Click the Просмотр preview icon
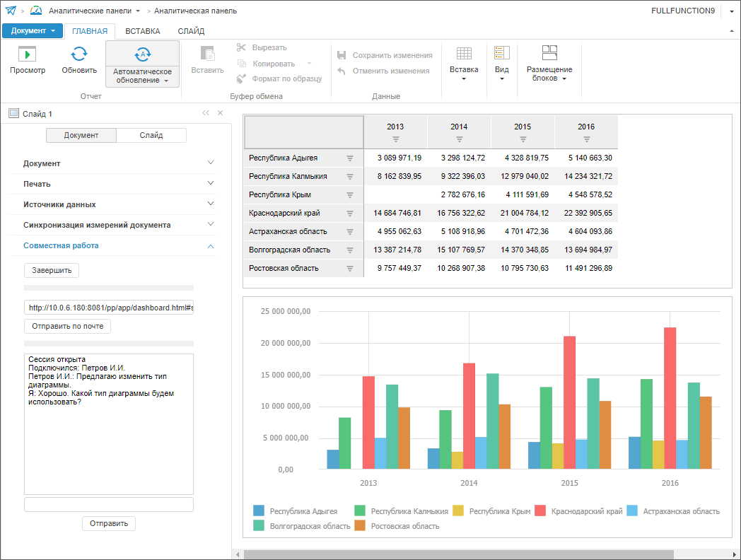The height and width of the screenshot is (560, 741). pos(27,54)
